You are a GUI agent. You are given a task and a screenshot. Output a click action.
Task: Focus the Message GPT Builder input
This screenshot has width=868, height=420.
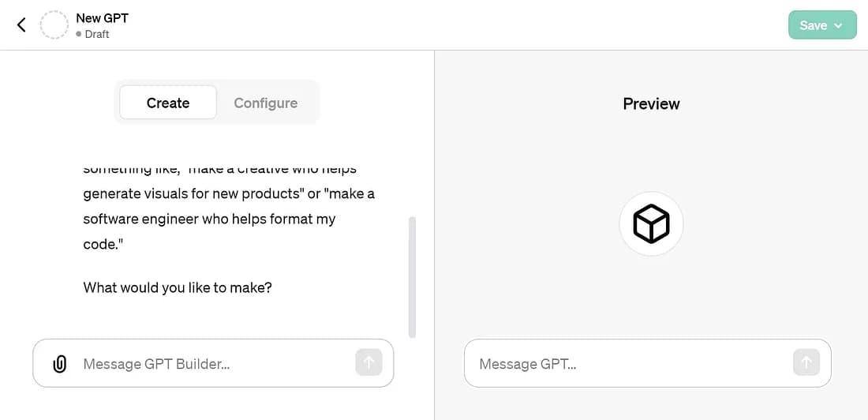(213, 364)
